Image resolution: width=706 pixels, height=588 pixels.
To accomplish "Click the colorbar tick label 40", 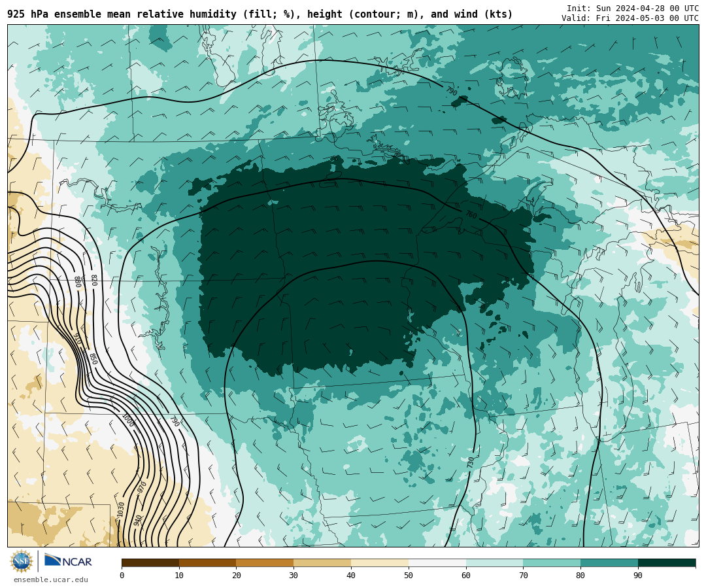I will (351, 576).
